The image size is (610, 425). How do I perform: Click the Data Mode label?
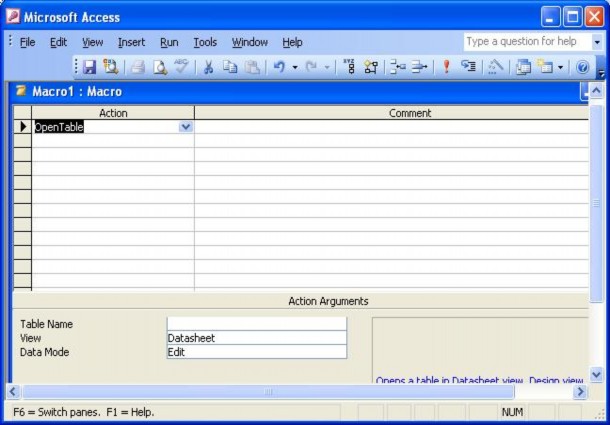pos(44,352)
